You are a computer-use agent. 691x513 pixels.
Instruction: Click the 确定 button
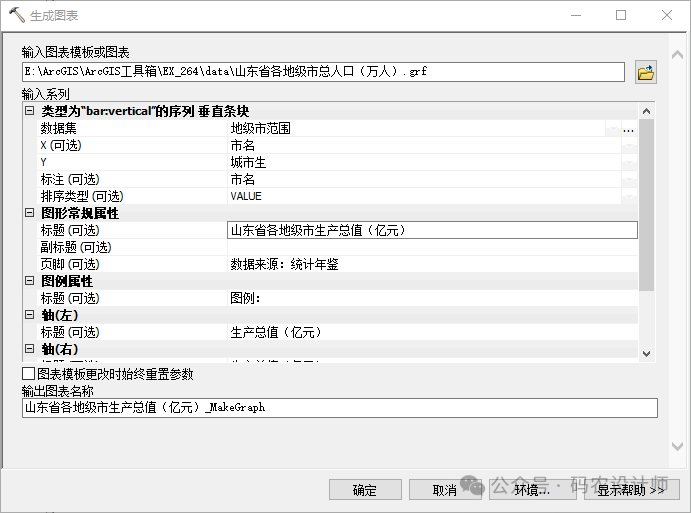pyautogui.click(x=365, y=490)
